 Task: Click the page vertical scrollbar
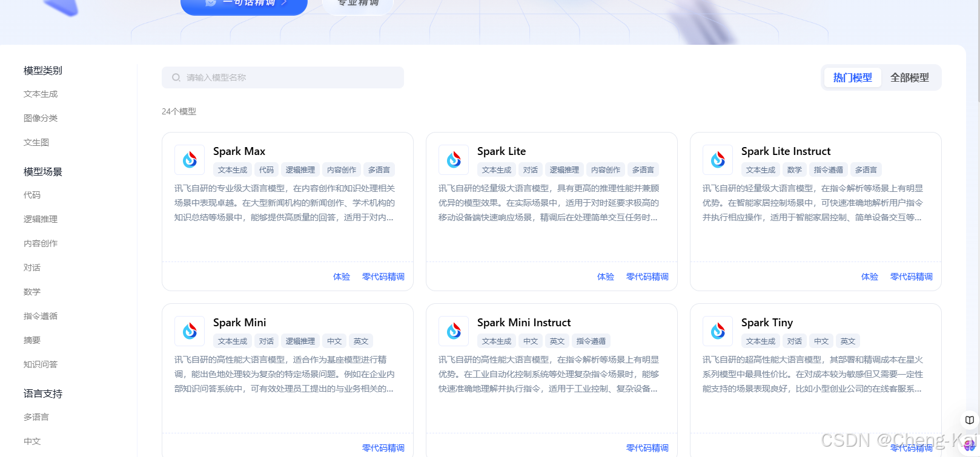point(978,51)
